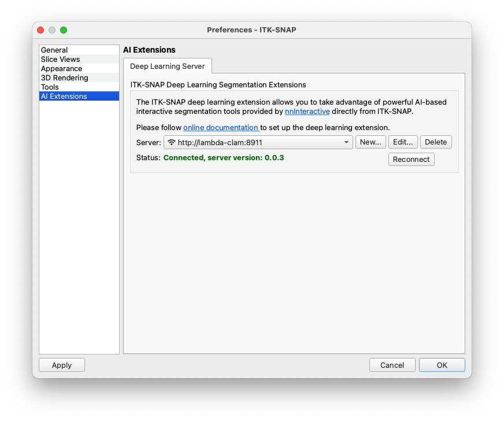Image resolution: width=504 pixels, height=421 pixels.
Task: Click the AI Extensions heading
Action: point(149,50)
